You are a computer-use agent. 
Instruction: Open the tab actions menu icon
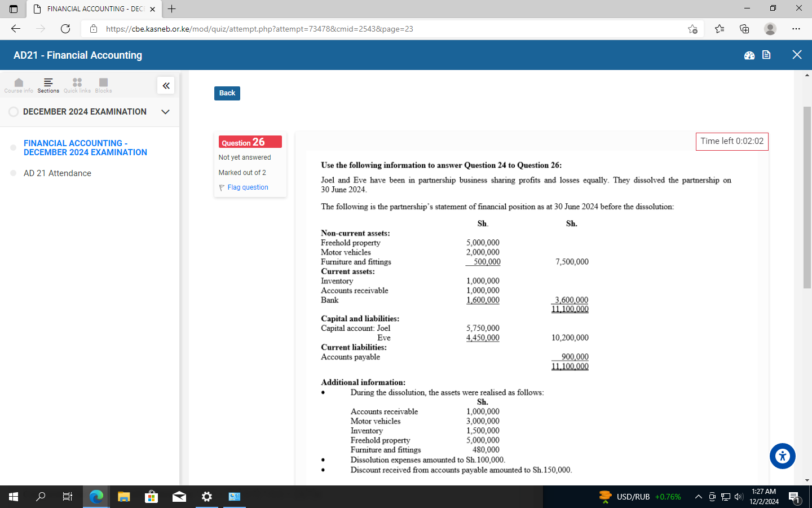point(14,9)
